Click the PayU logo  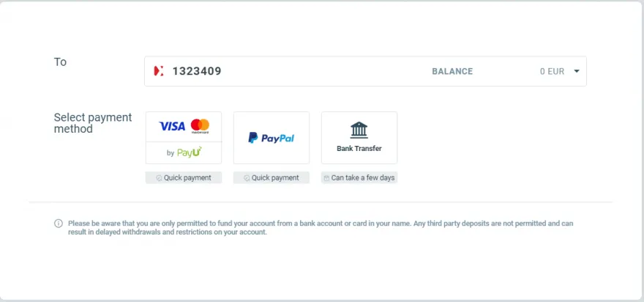pyautogui.click(x=189, y=152)
